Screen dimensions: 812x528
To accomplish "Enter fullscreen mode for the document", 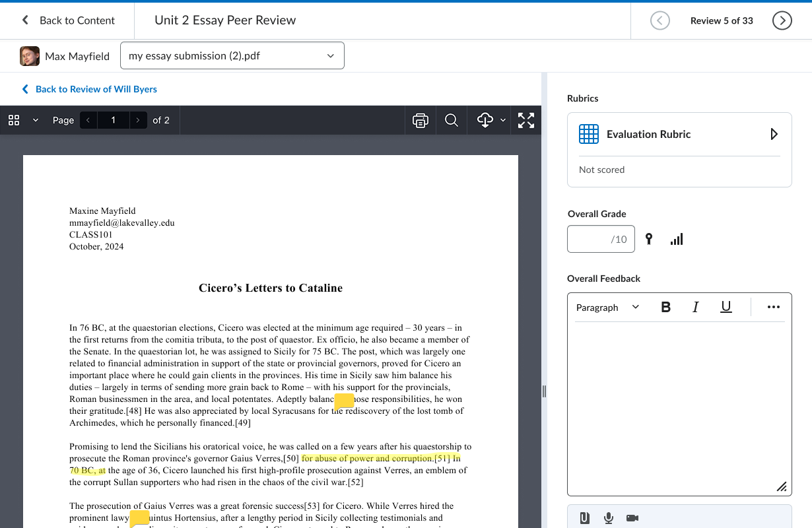I will [x=526, y=120].
